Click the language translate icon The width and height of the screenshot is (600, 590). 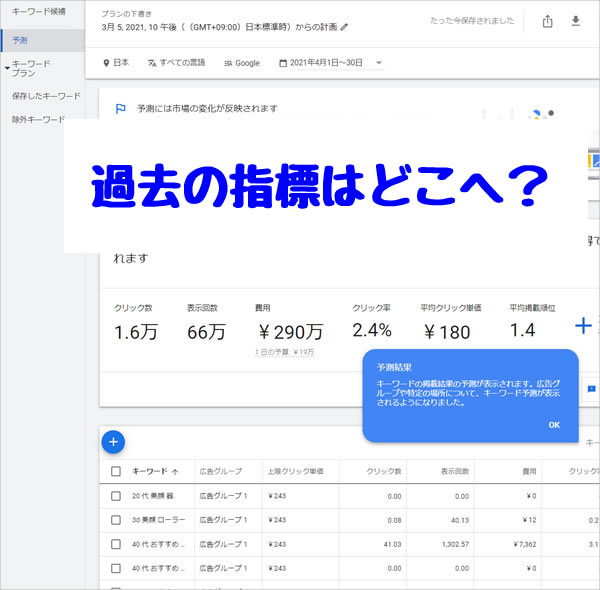pyautogui.click(x=152, y=63)
